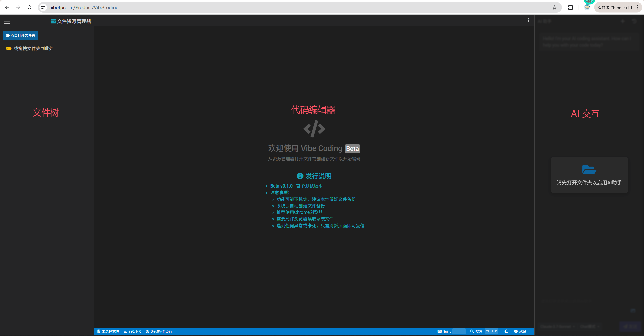This screenshot has width=644, height=336.
Task: Click the 0字,0字符,0行 word count indicator
Action: [x=159, y=331]
